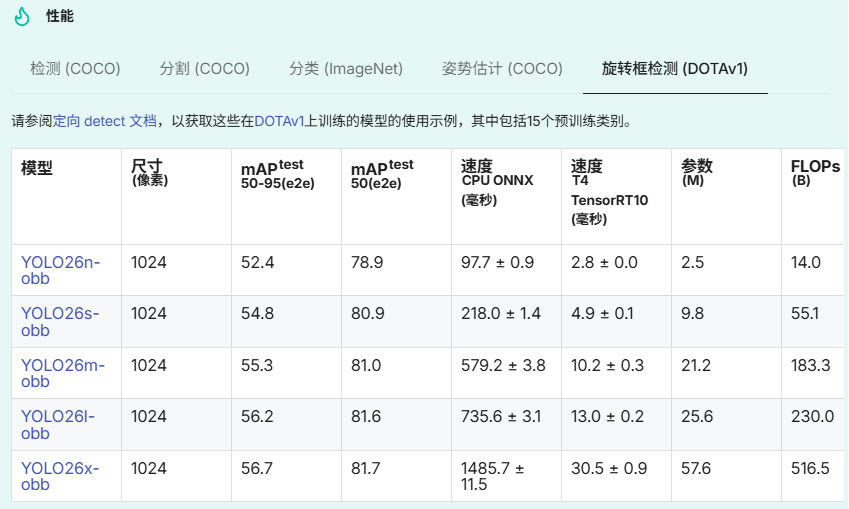
Task: Open the 姿势估计 (COCO) tab
Action: coord(502,69)
